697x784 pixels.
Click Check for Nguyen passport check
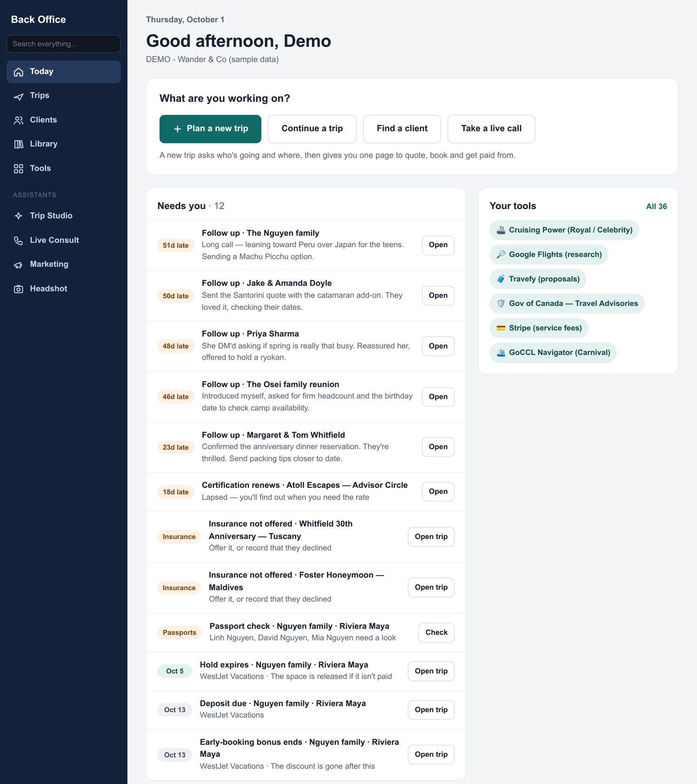pyautogui.click(x=436, y=632)
